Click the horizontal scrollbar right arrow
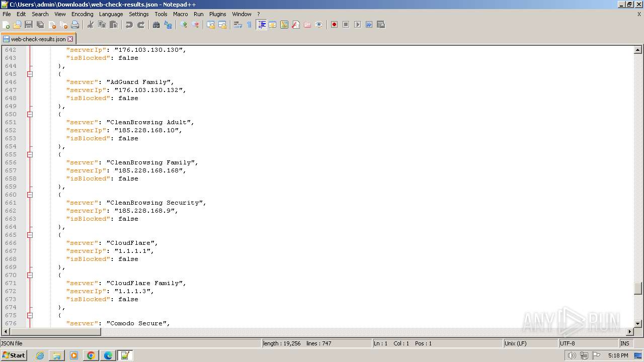 tap(629, 331)
